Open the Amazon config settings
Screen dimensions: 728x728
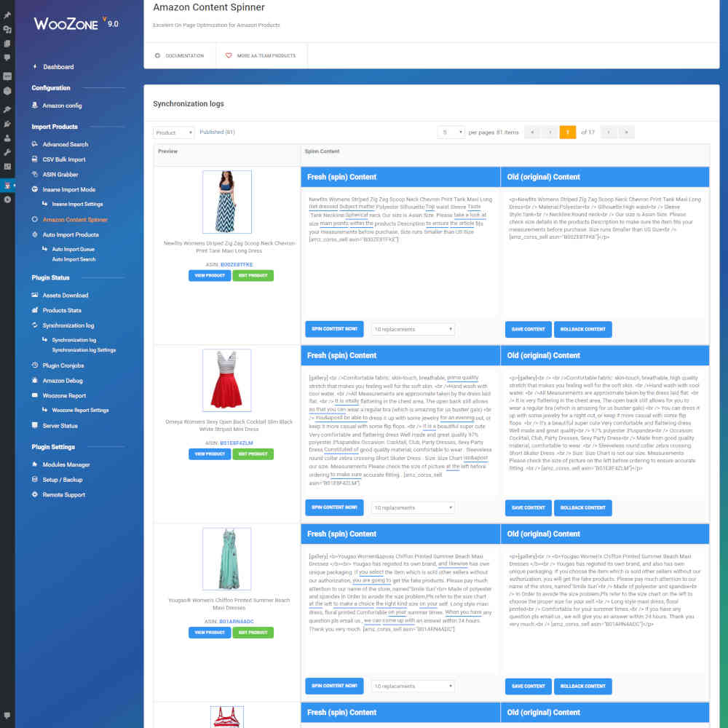click(x=60, y=106)
